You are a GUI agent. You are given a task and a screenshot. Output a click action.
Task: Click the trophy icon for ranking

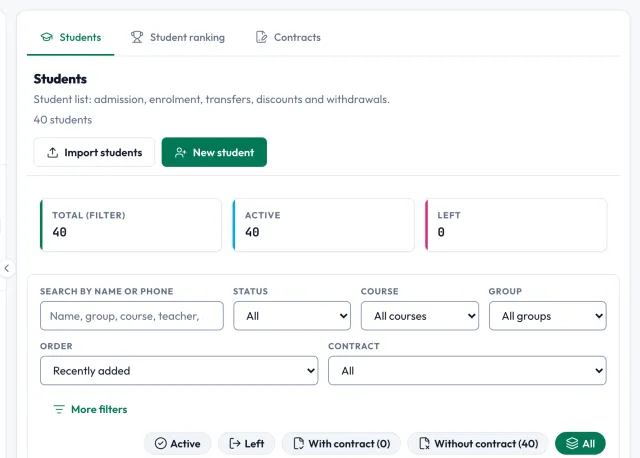pyautogui.click(x=137, y=37)
